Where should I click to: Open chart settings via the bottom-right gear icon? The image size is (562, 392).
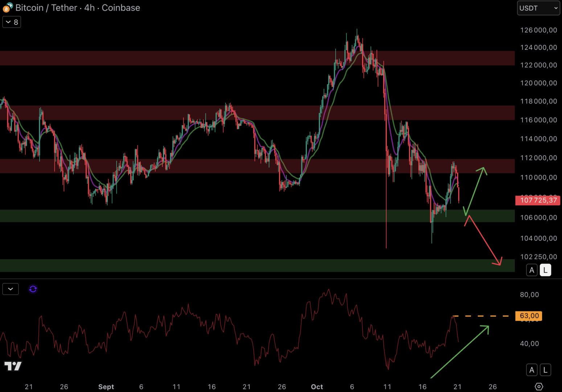coord(539,387)
